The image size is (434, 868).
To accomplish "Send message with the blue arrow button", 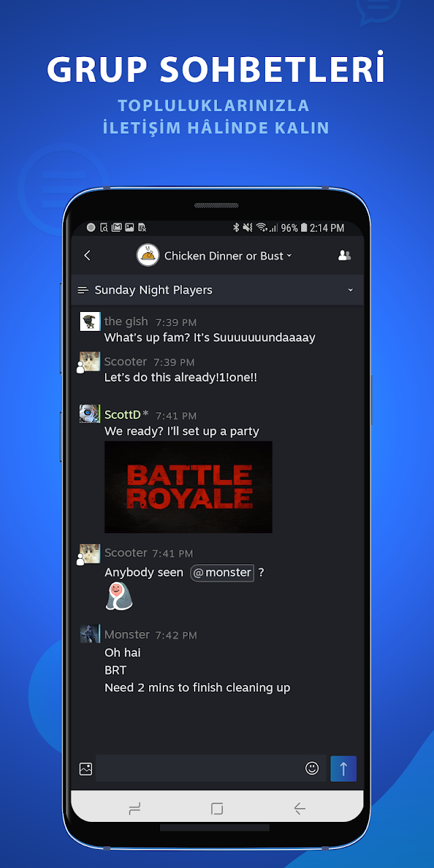I will pyautogui.click(x=343, y=768).
